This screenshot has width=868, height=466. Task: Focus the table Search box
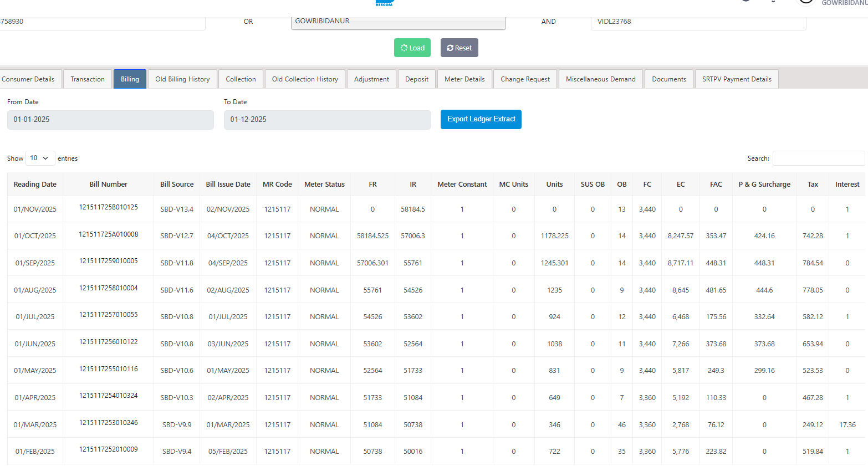click(x=818, y=158)
